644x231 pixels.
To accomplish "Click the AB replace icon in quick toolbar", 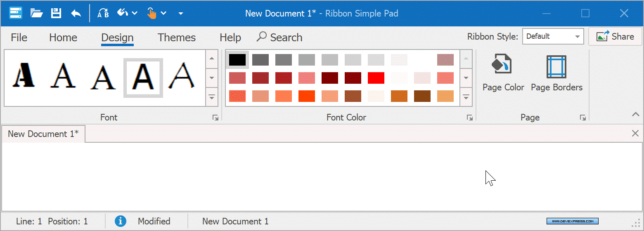I will [x=103, y=13].
